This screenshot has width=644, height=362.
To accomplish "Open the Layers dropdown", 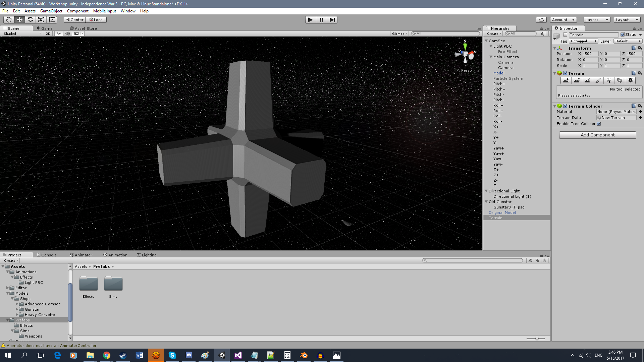I will point(597,20).
